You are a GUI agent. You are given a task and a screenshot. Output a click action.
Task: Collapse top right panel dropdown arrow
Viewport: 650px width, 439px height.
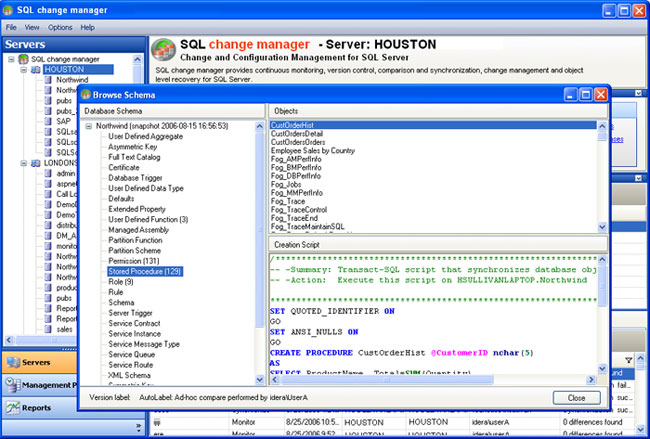(638, 93)
